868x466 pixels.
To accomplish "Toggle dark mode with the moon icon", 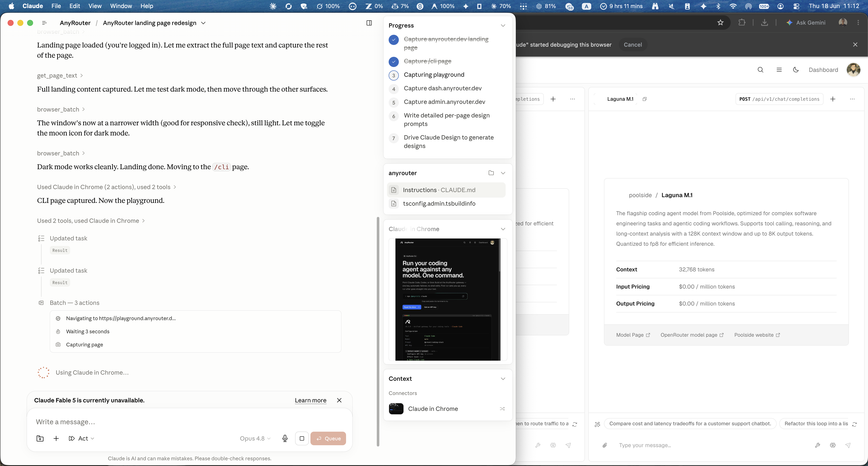I will [796, 70].
